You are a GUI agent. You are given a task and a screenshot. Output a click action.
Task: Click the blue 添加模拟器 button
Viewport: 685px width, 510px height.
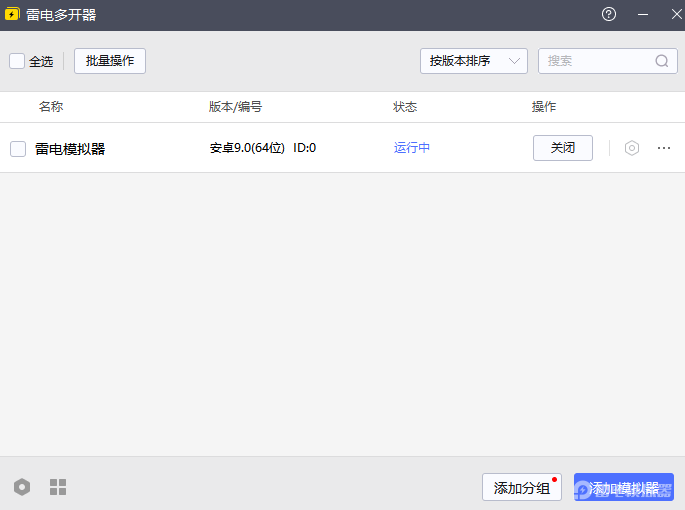click(x=623, y=487)
